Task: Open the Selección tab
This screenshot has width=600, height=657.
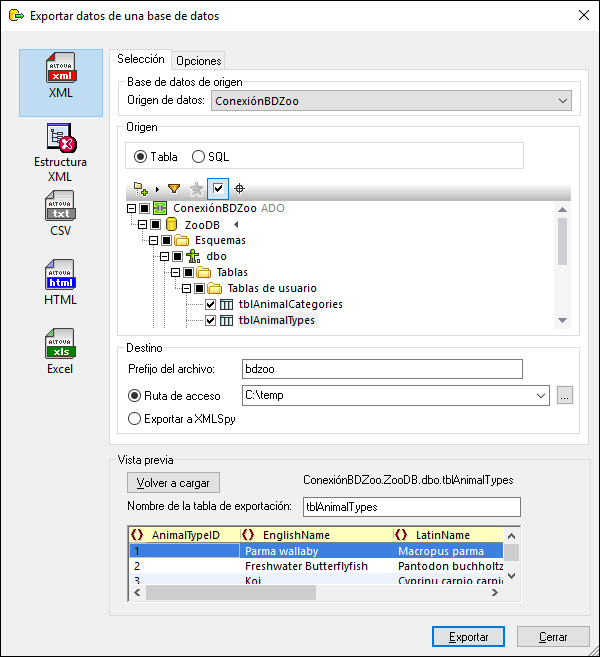Action: [141, 60]
